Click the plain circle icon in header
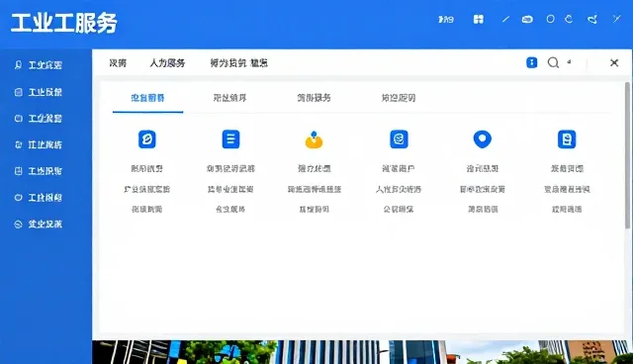This screenshot has width=633, height=364. [550, 19]
